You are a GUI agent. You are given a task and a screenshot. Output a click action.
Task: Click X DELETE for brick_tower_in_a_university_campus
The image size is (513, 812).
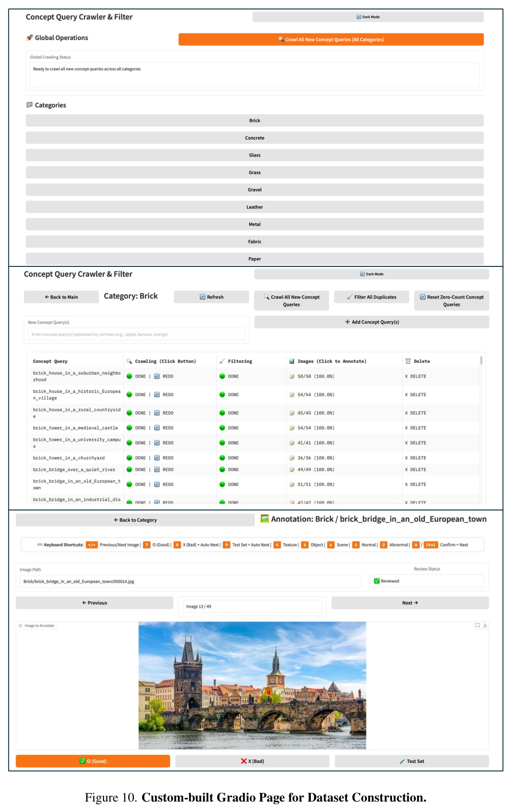tap(416, 443)
